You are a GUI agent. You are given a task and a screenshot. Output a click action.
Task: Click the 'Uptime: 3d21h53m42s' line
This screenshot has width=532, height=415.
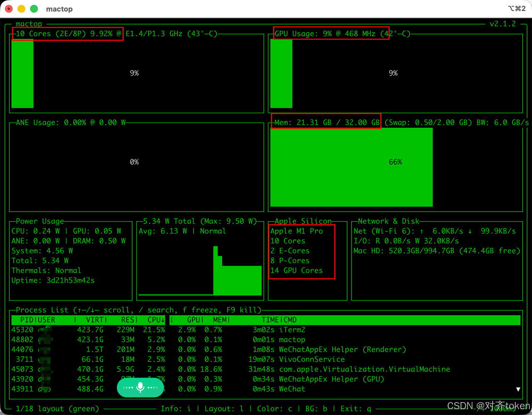click(x=53, y=281)
